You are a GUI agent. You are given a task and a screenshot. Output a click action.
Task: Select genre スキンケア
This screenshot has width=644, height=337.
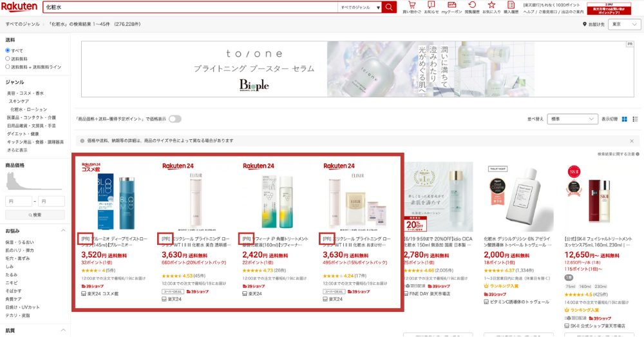(19, 101)
